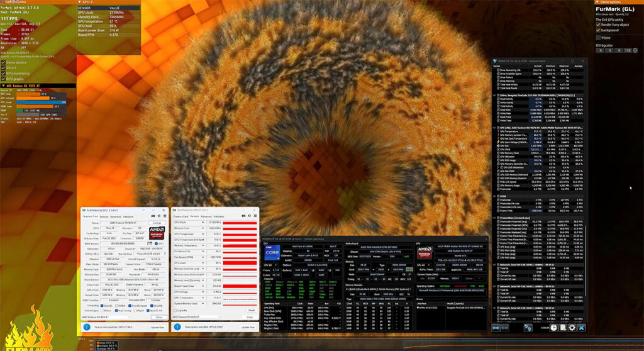Open Sensors tab in GPU-Z Graphics Card window

tap(104, 216)
